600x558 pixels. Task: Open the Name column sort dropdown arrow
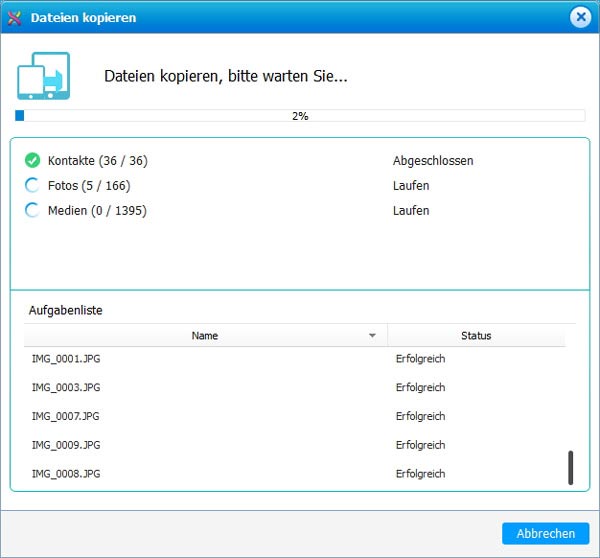point(373,336)
